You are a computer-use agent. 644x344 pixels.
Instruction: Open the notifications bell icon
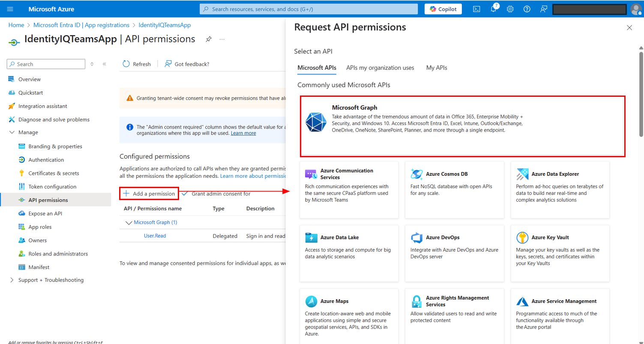[x=493, y=9]
